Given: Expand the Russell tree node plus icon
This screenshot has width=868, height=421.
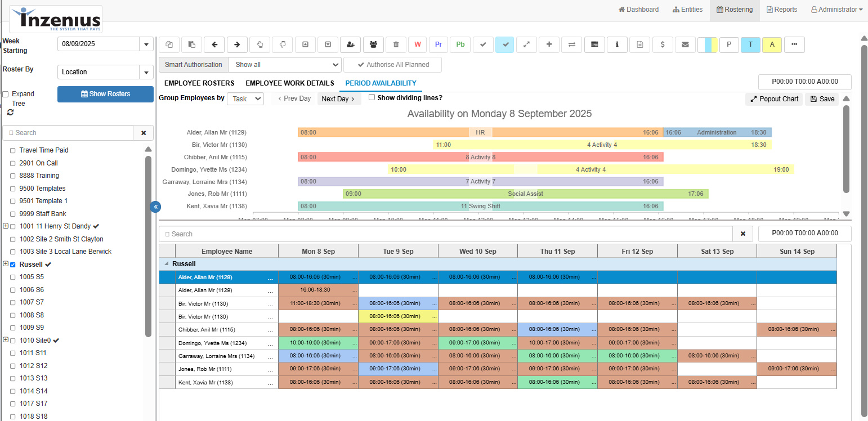Looking at the screenshot, I should pyautogui.click(x=6, y=263).
